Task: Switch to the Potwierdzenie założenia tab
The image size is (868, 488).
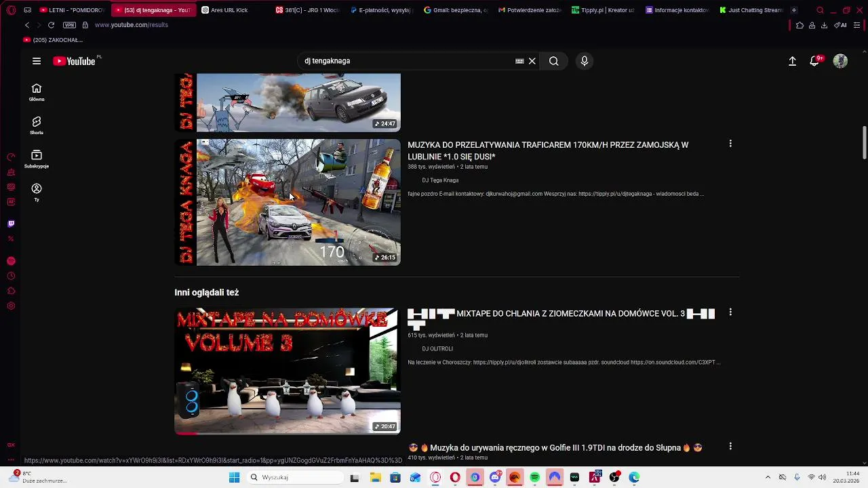Action: (528, 10)
